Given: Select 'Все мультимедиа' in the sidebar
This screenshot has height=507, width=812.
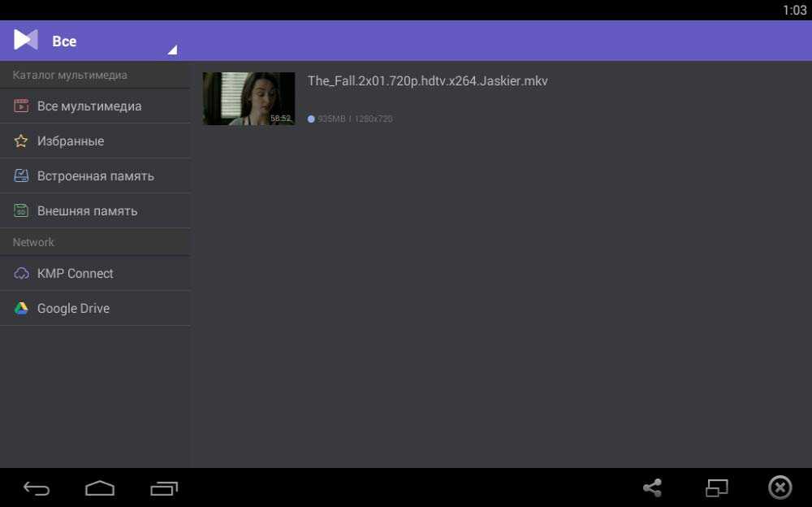Looking at the screenshot, I should [95, 106].
